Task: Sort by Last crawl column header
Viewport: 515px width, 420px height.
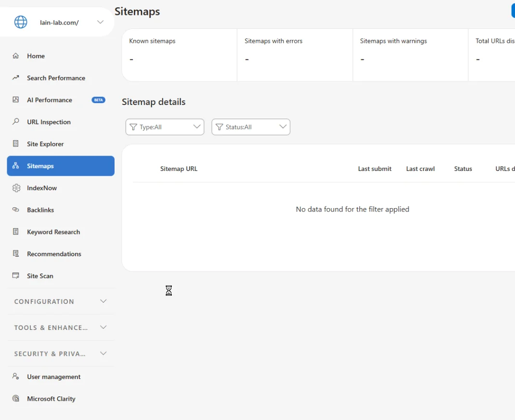Action: [x=420, y=169]
